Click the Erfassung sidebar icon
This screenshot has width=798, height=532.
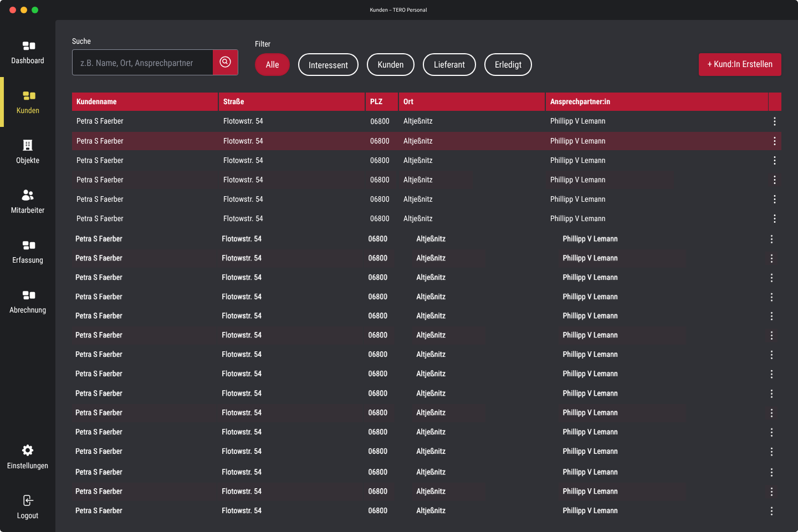pos(28,245)
